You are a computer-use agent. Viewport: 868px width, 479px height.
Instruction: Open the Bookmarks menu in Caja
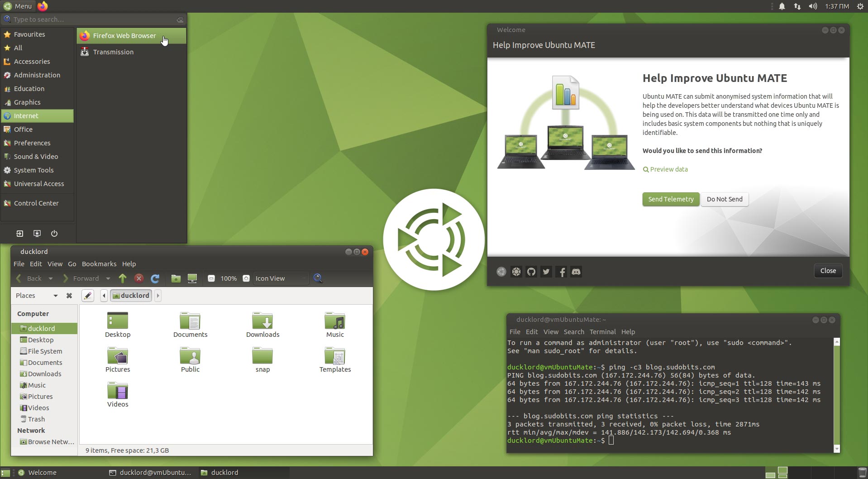coord(99,264)
